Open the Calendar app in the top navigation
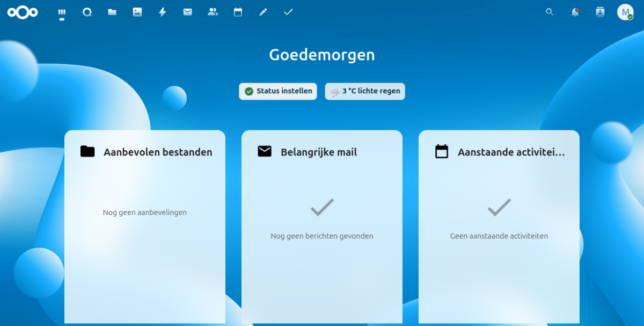This screenshot has width=644, height=326. (238, 12)
